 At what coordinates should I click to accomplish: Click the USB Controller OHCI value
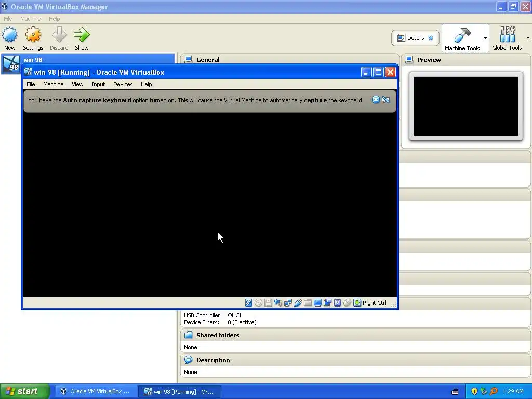click(x=234, y=315)
